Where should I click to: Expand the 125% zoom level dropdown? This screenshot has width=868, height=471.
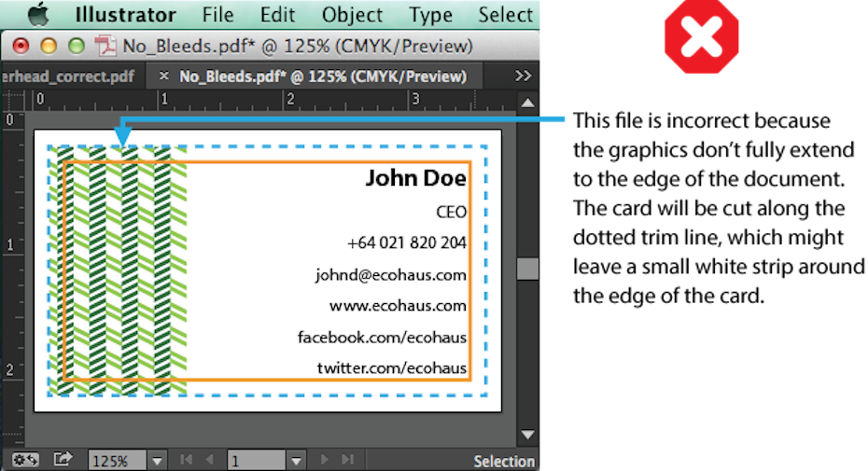click(157, 461)
